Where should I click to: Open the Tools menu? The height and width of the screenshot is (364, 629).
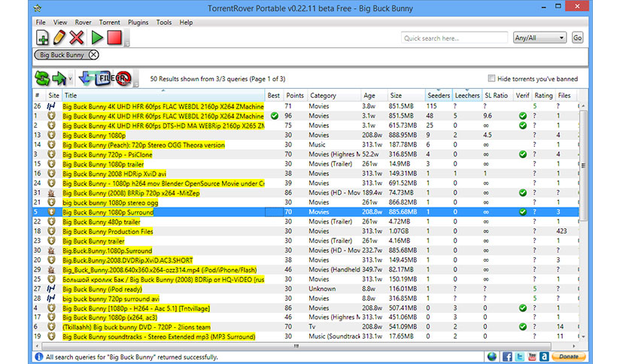pos(164,23)
